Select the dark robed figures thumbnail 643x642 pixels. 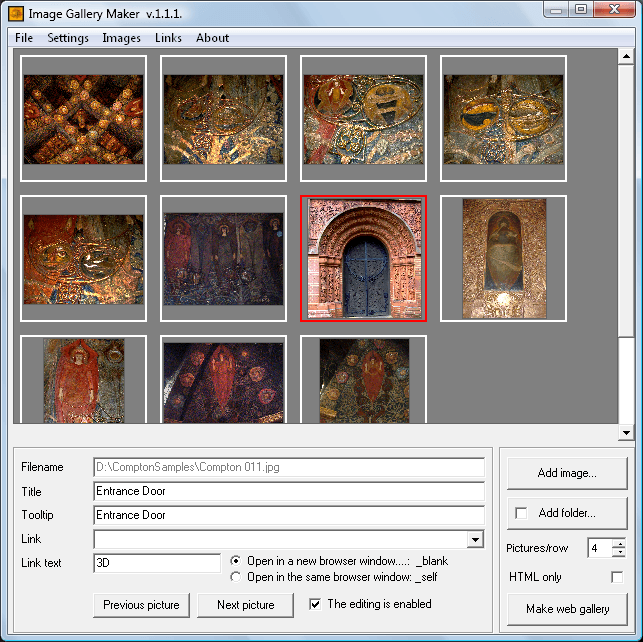(223, 258)
